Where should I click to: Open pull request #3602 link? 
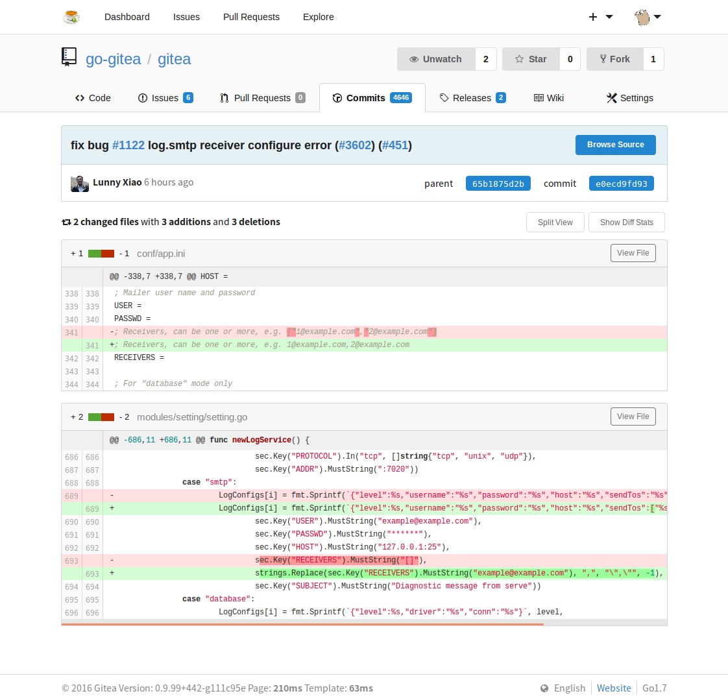(x=355, y=145)
